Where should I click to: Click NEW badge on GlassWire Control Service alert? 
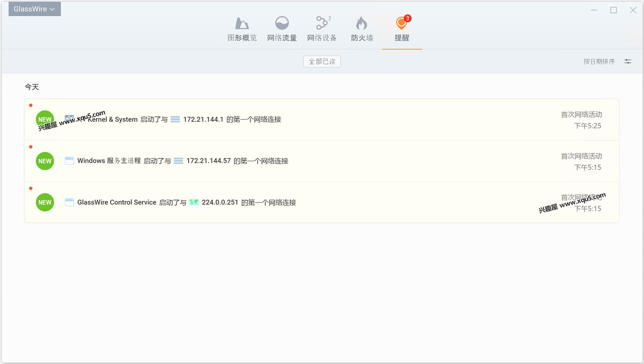[45, 202]
